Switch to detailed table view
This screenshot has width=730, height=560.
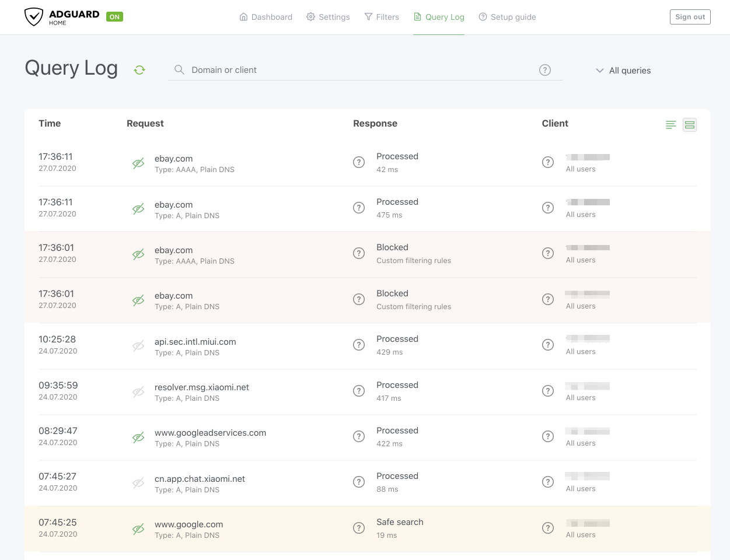[689, 125]
